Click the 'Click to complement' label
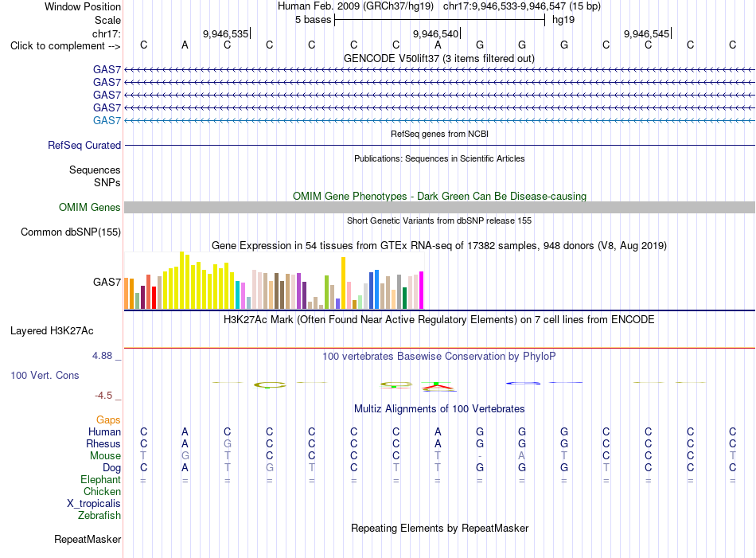The width and height of the screenshot is (756, 558). point(65,46)
